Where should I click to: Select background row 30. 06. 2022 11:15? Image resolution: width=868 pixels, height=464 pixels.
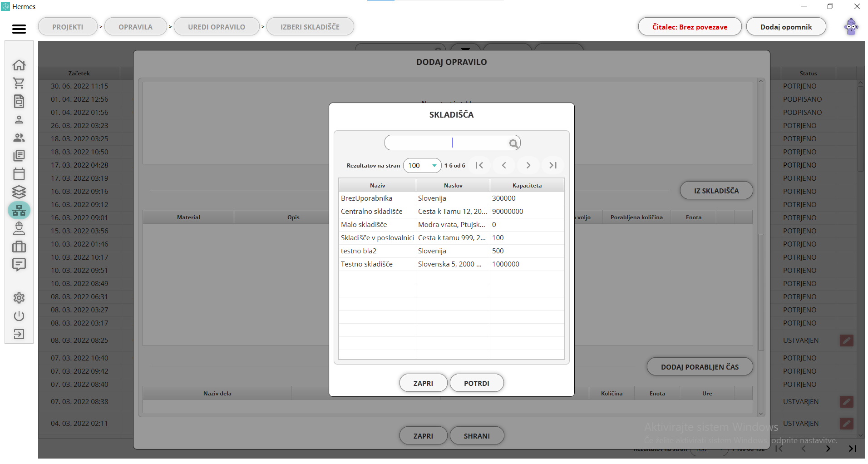(x=79, y=86)
